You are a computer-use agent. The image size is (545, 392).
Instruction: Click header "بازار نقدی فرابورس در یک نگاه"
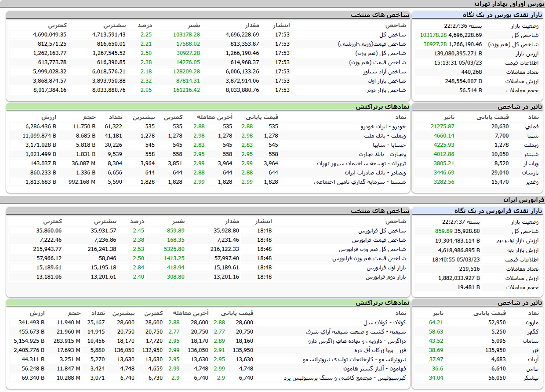[498, 211]
